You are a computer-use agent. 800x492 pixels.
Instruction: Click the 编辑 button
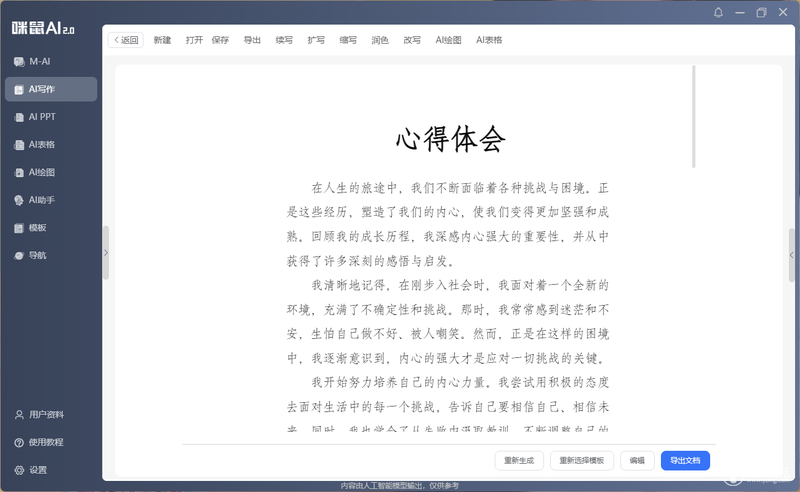(x=637, y=460)
